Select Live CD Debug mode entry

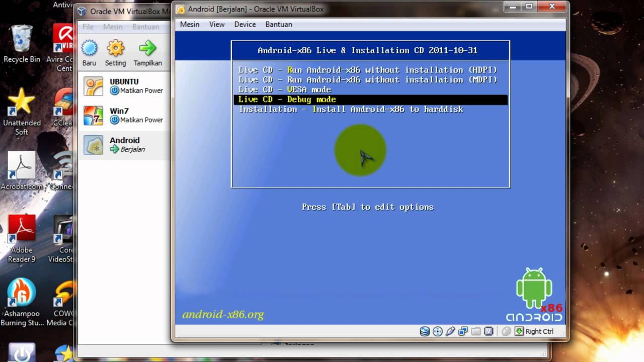tap(370, 100)
